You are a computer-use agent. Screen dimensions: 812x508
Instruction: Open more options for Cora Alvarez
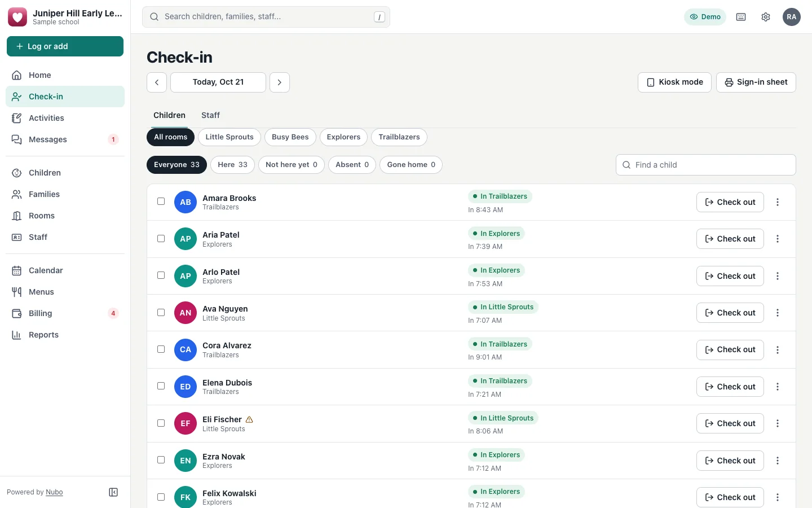[x=778, y=350]
